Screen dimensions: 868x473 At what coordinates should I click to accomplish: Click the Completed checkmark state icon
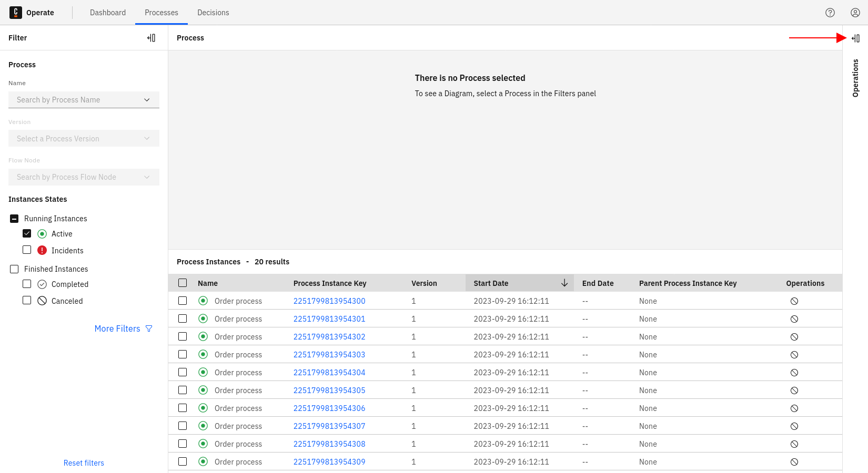click(x=42, y=284)
